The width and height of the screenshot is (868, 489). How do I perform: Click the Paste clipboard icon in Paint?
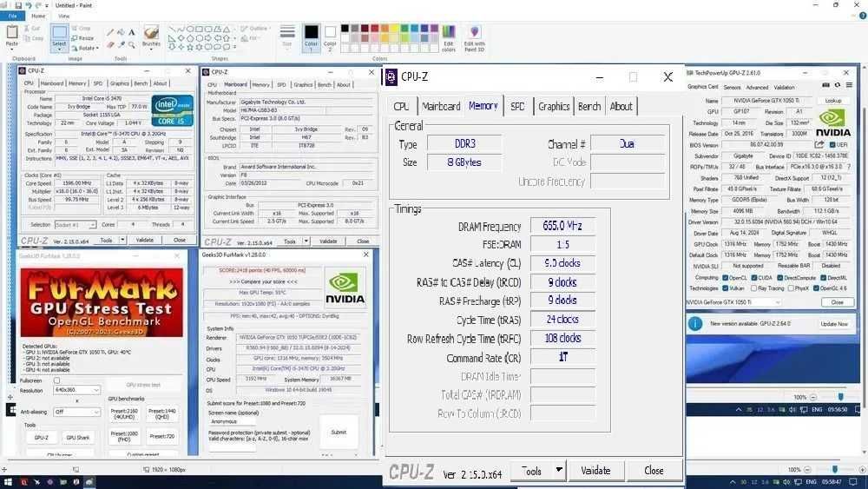coord(11,33)
